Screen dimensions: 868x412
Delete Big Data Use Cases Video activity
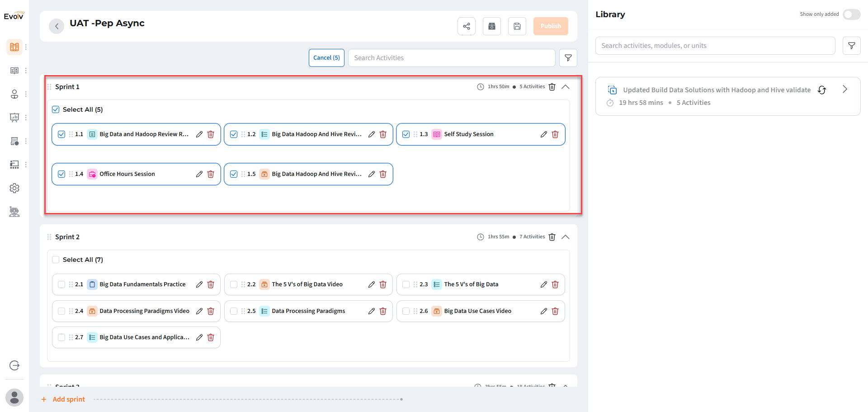click(555, 311)
